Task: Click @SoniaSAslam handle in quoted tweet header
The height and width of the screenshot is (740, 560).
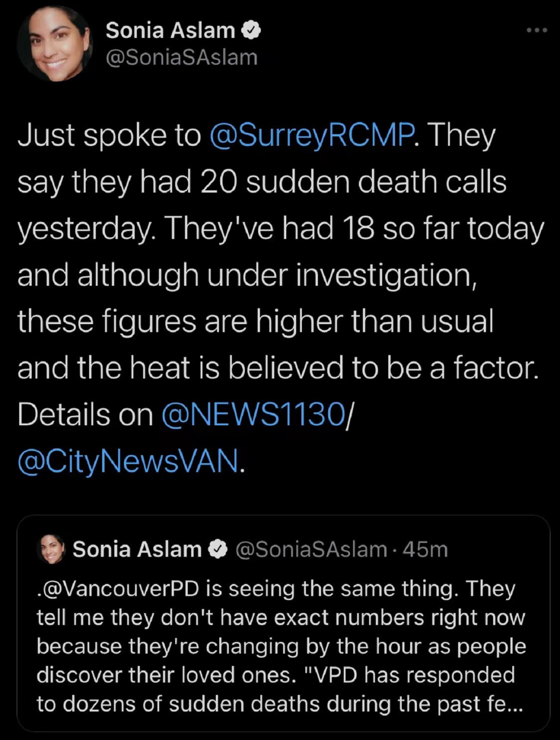Action: click(311, 550)
